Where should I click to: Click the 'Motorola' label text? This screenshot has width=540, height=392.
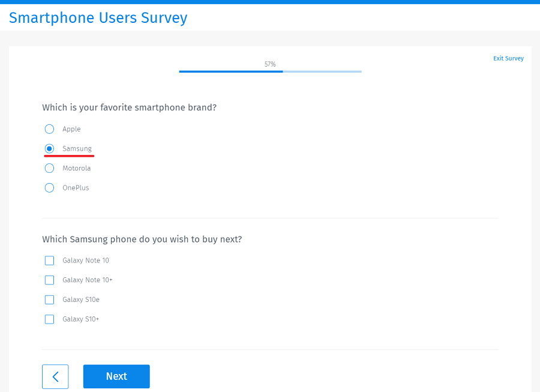(x=77, y=168)
